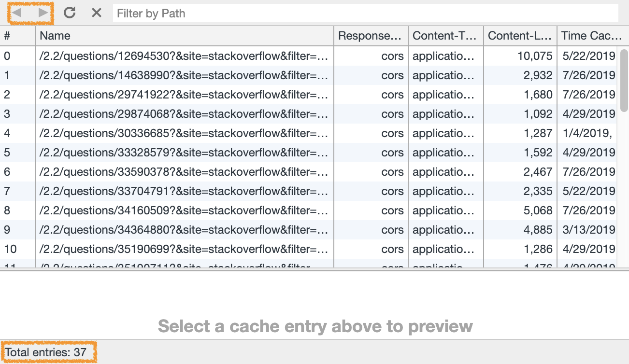Sort by the Content-Type column header
The image size is (629, 364).
pyautogui.click(x=444, y=36)
